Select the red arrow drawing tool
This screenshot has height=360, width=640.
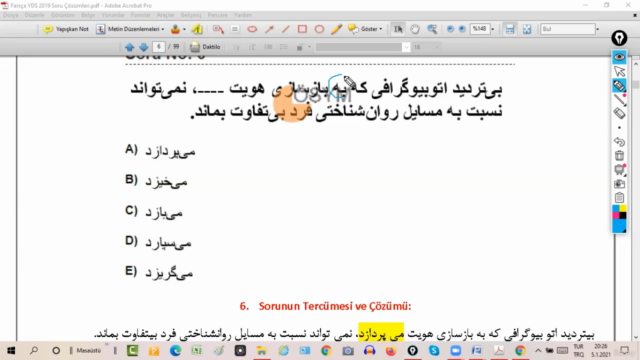tap(269, 29)
